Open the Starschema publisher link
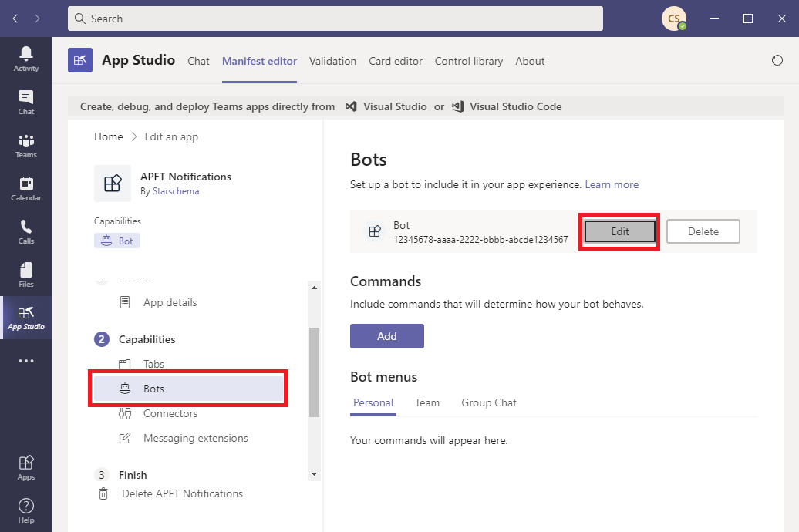 pyautogui.click(x=176, y=191)
